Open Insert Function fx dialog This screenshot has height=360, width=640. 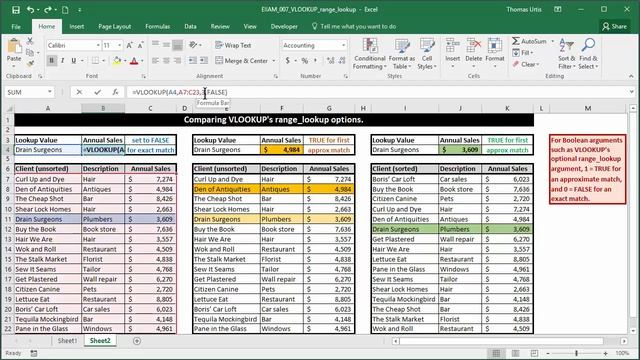115,92
